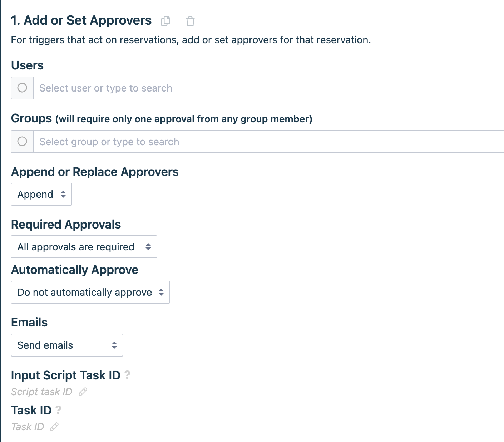Open Input Script Task ID help tooltip
The width and height of the screenshot is (504, 442).
[x=127, y=375]
